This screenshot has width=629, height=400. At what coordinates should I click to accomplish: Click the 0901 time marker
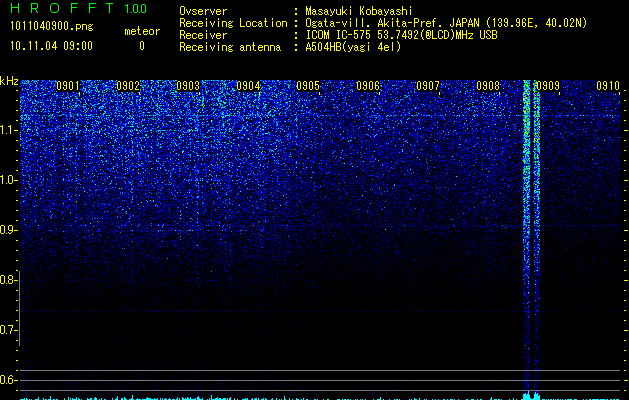[68, 86]
